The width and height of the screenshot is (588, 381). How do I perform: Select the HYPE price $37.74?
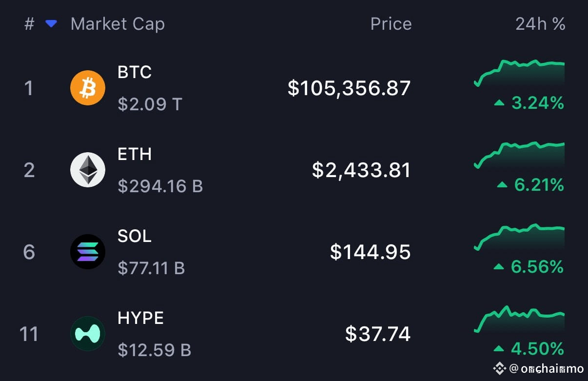pos(378,334)
